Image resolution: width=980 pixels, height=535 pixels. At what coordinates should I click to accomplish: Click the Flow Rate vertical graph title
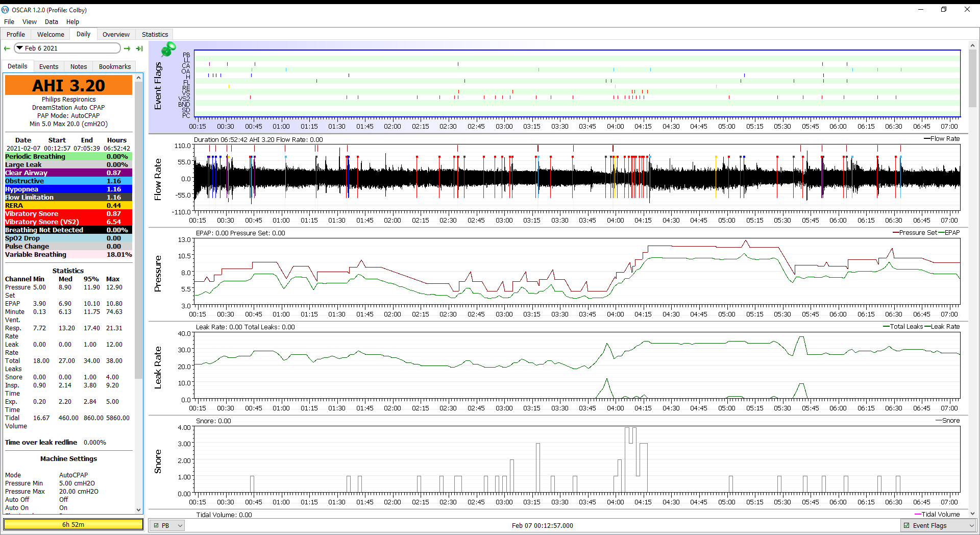coord(158,179)
